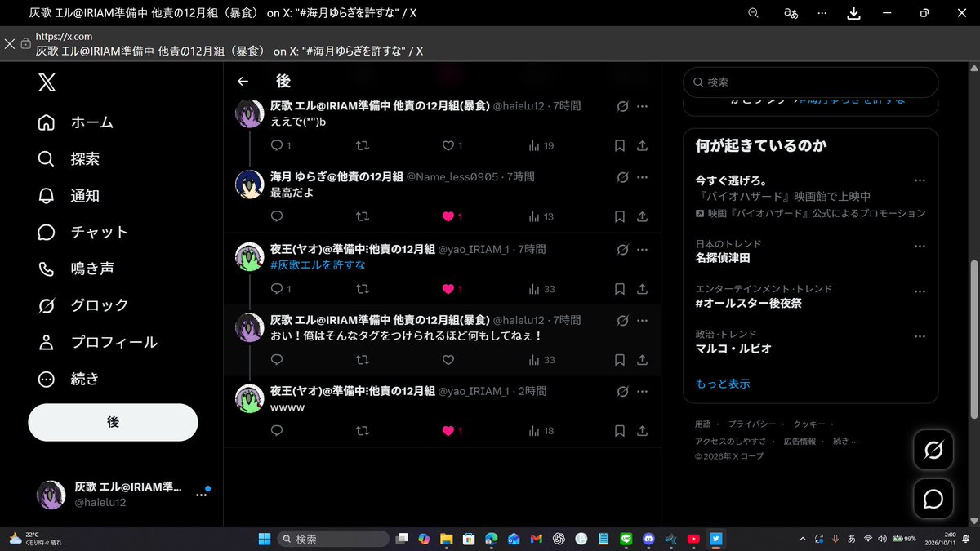Share the おい！俺はそんなタグ post
The height and width of the screenshot is (551, 980).
tap(642, 359)
